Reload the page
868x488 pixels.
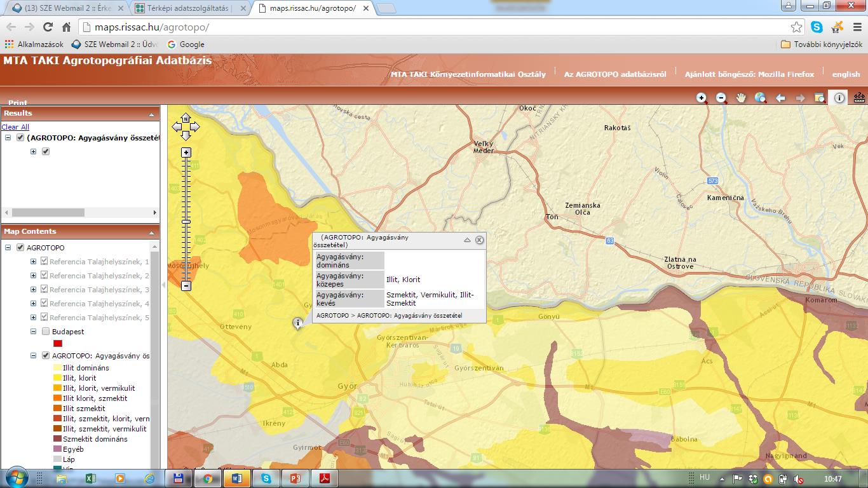click(48, 27)
